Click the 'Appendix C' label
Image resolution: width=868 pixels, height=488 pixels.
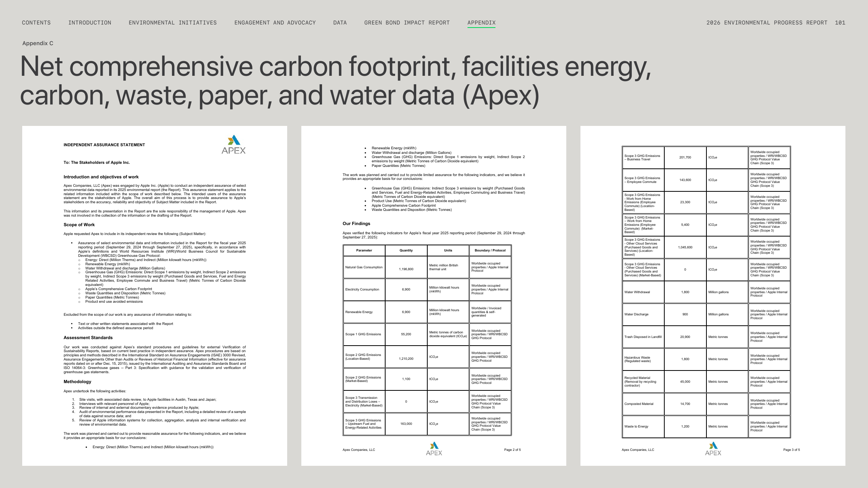[x=38, y=43]
